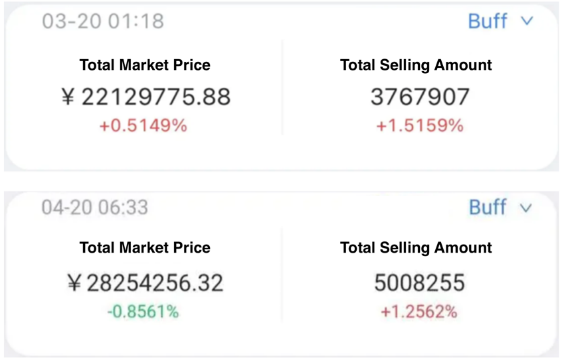Screen dimensions: 564x361
Task: Click the yen symbol in the bottom card
Action: (x=74, y=283)
